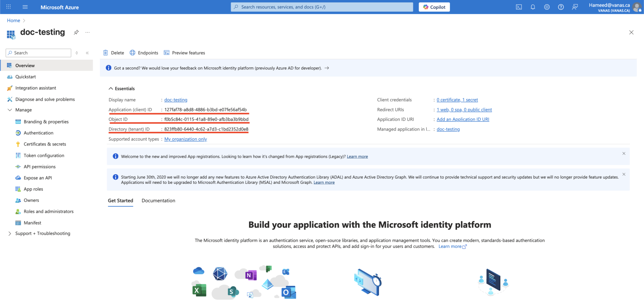Screen dimensions: 644x308
Task: Open the feedback icon in top bar
Action: point(575,7)
